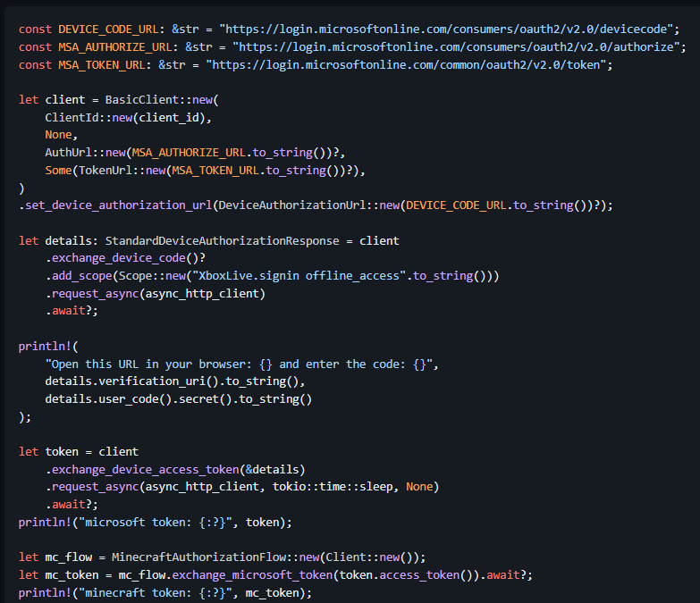Click the exchange_device_code method call
Viewport: 700px width, 603px height.
coord(119,257)
